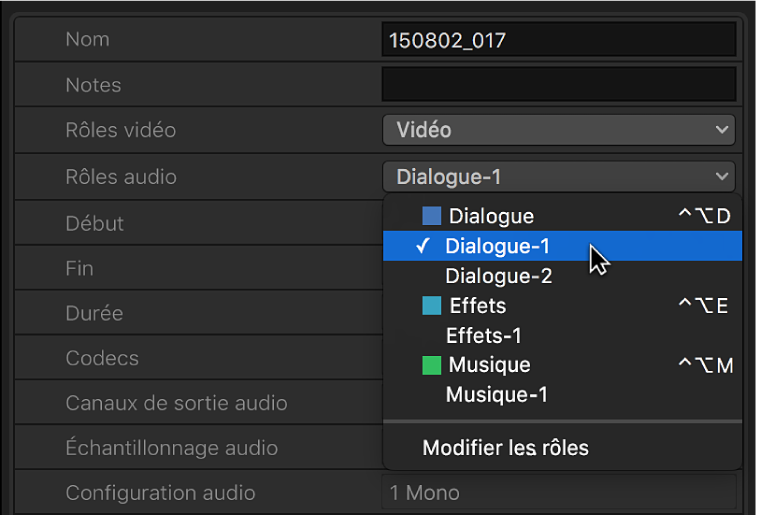Screen dimensions: 758x516
Task: Select the Musique role menu item
Action: pos(489,365)
